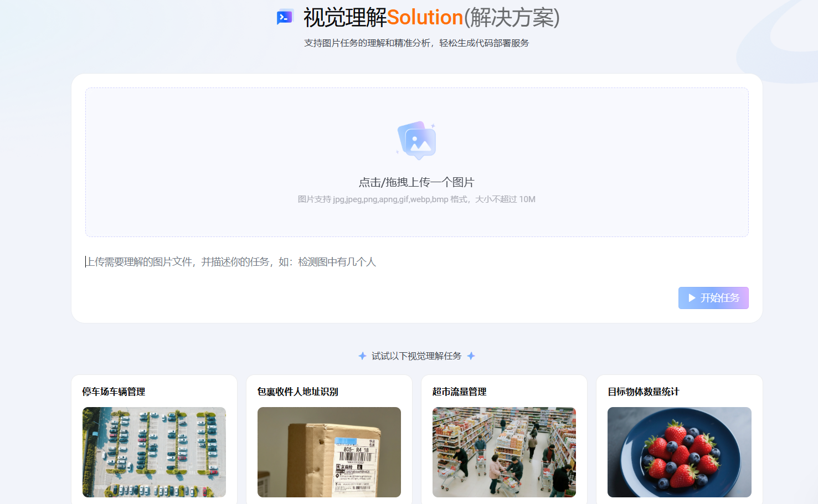Open the 目标物体数量统计 fruit bowl thumbnail
This screenshot has width=818, height=504.
tap(679, 452)
